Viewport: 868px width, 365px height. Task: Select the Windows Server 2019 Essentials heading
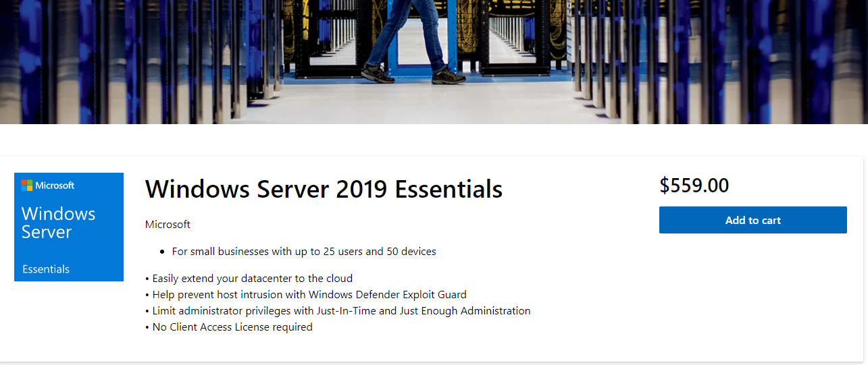point(324,189)
